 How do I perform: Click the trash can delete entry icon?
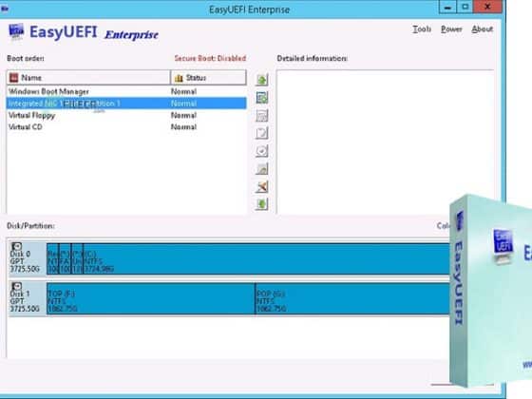coord(261,116)
